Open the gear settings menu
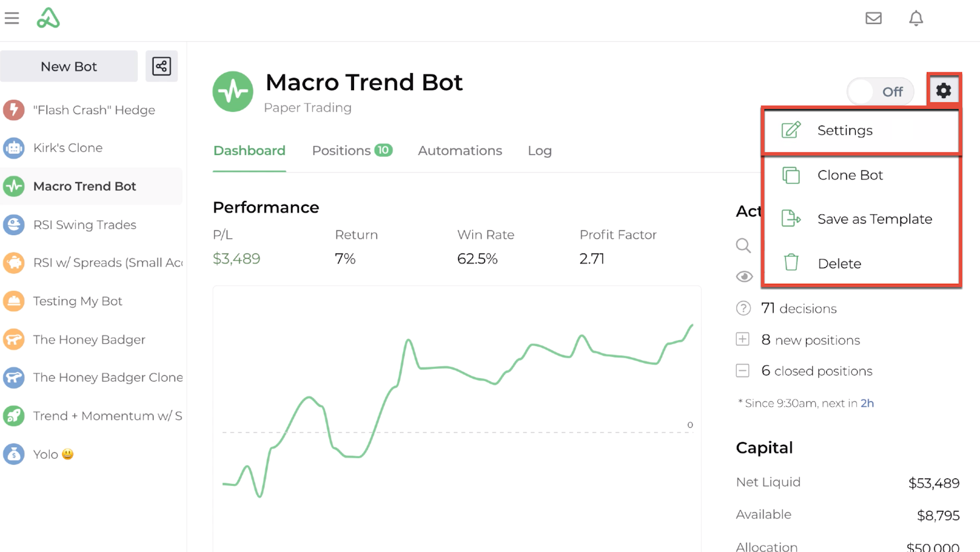980x552 pixels. pyautogui.click(x=944, y=91)
